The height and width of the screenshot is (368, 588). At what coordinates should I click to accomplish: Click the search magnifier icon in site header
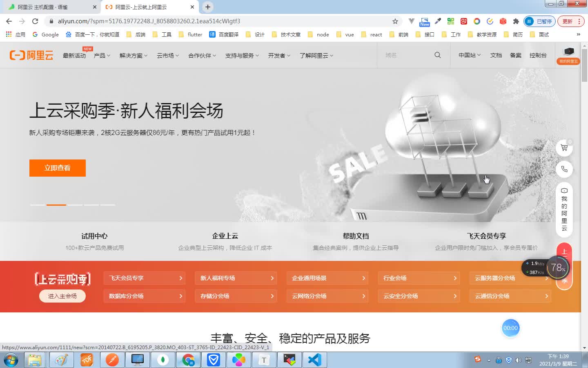pyautogui.click(x=437, y=55)
